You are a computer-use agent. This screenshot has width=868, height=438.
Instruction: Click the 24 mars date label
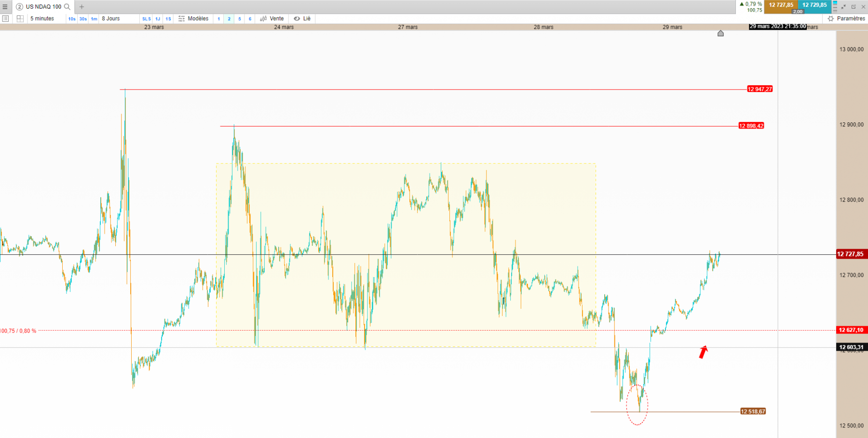(284, 27)
